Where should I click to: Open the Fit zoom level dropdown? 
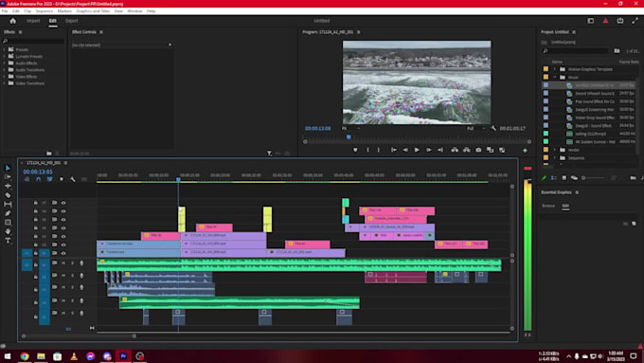351,128
